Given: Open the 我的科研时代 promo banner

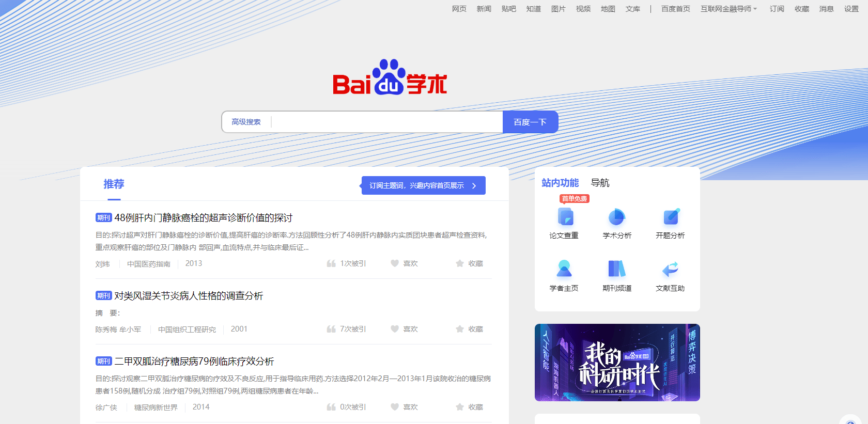Looking at the screenshot, I should coord(617,363).
